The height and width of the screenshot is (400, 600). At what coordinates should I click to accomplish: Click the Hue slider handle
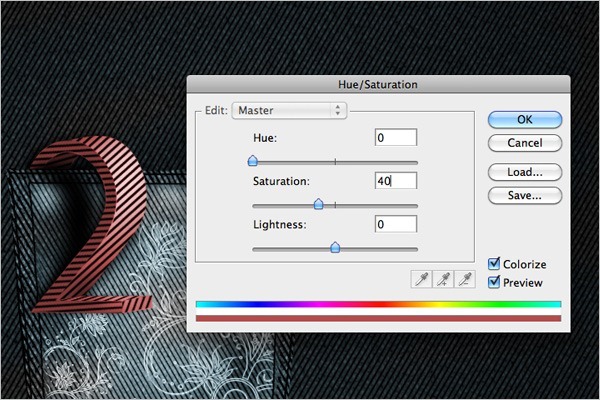click(x=253, y=161)
